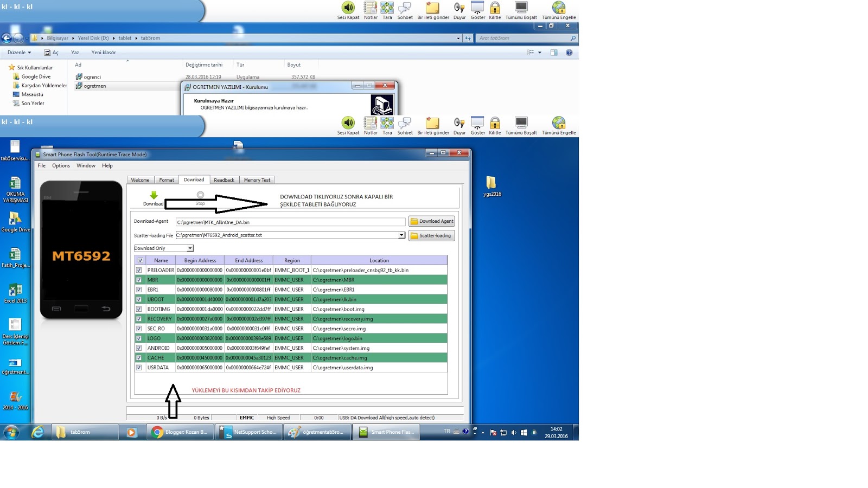Uncheck the UBOOT partition checkbox
Screen dimensions: 868x488
(139, 299)
